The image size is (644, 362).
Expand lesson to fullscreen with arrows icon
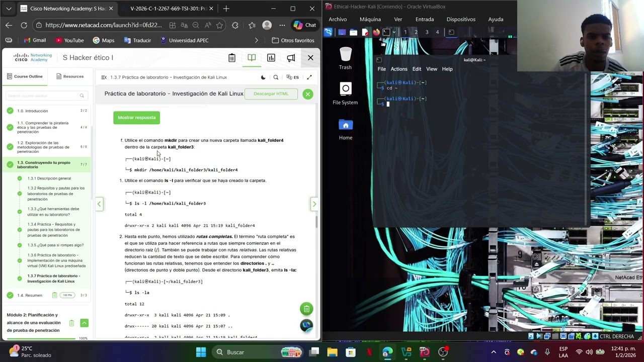tap(309, 77)
